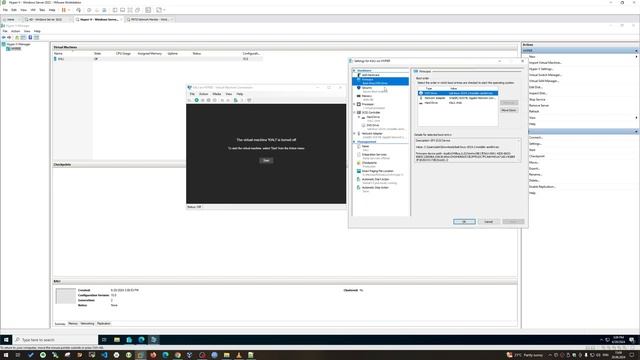The width and height of the screenshot is (640, 360).
Task: Open View menu in VM Connection window
Action: pos(229,94)
